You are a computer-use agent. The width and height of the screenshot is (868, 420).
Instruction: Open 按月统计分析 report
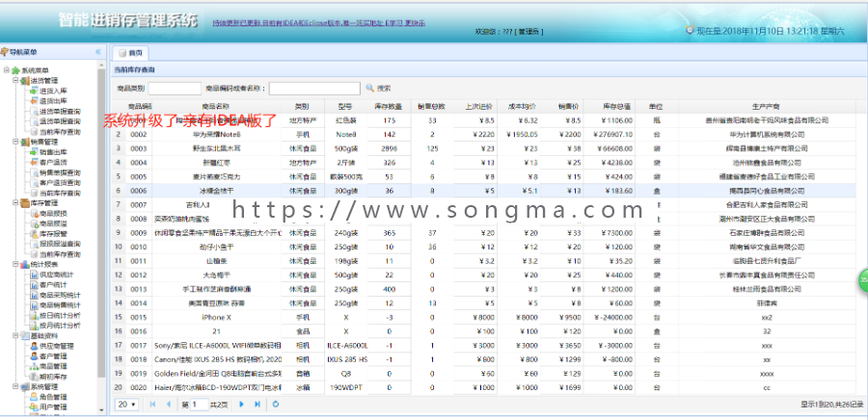(x=60, y=326)
